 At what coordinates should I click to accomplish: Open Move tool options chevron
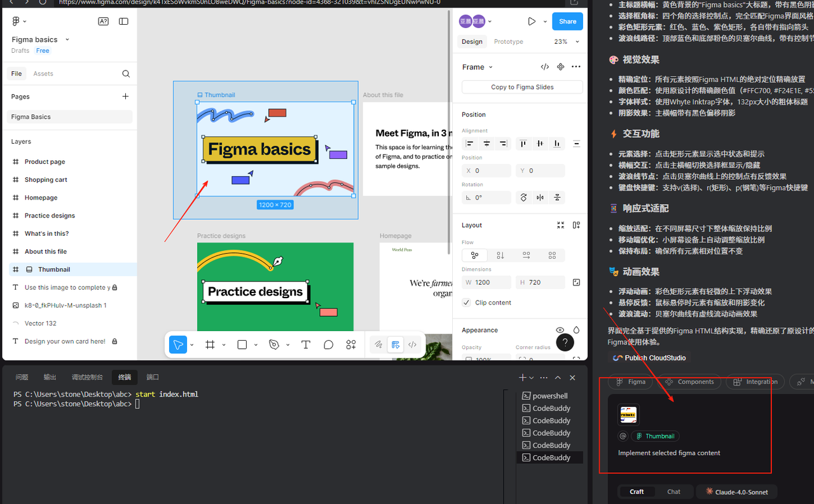click(x=191, y=345)
